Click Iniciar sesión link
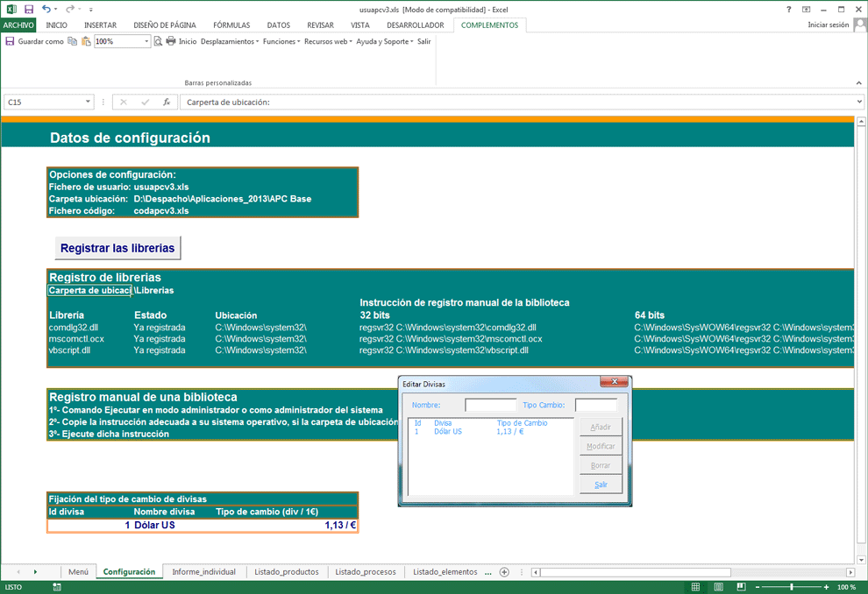The height and width of the screenshot is (594, 868). click(829, 25)
